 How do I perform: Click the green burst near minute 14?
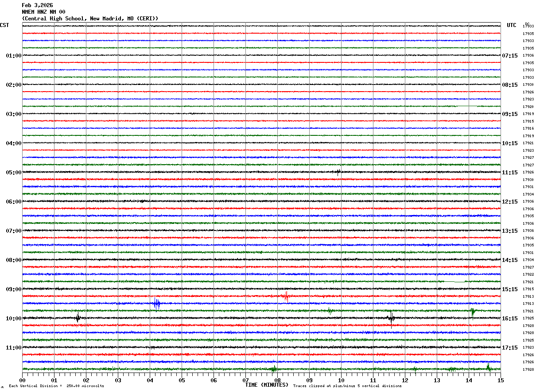coord(473,311)
